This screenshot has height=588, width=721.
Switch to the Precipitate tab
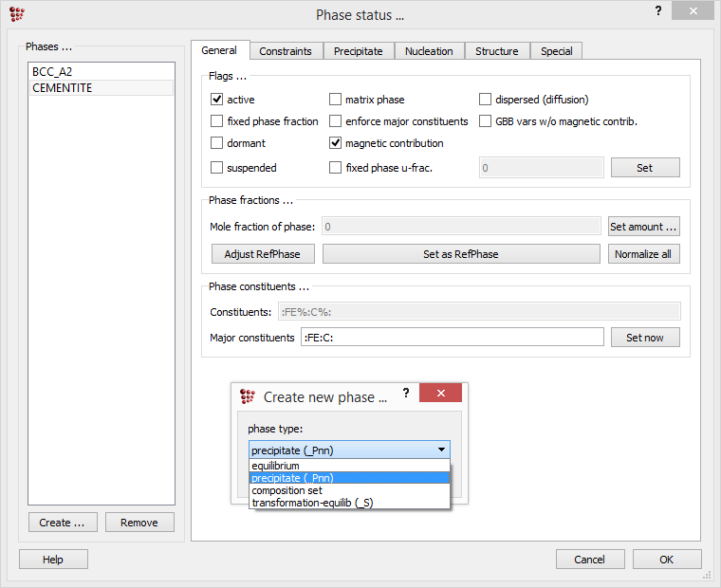tap(358, 51)
